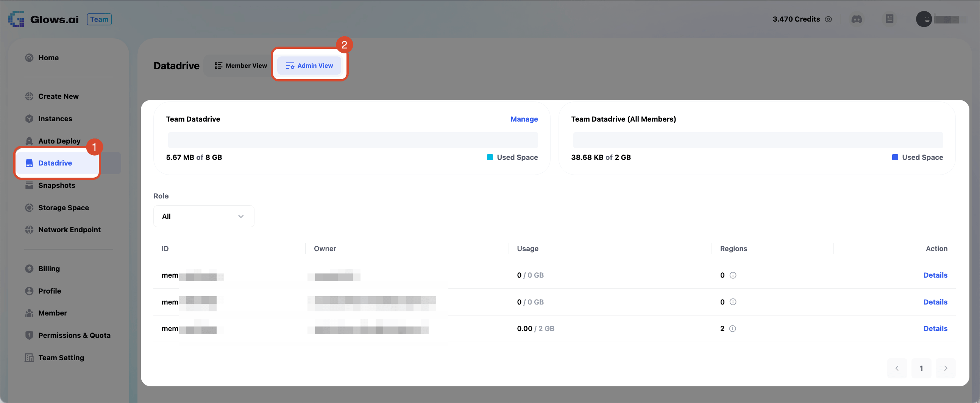
Task: Click info icon in first row Regions
Action: (x=733, y=275)
